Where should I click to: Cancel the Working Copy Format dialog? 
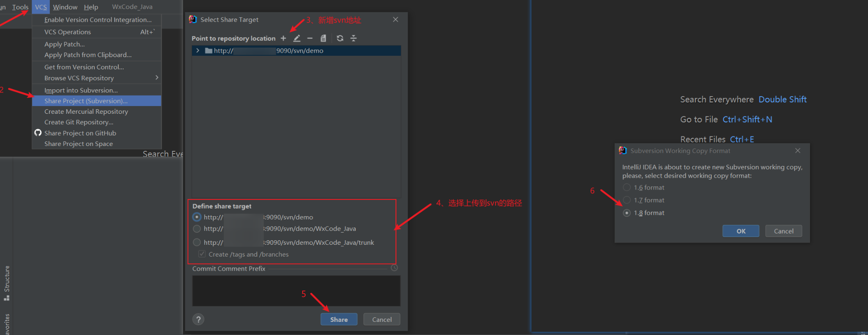784,231
